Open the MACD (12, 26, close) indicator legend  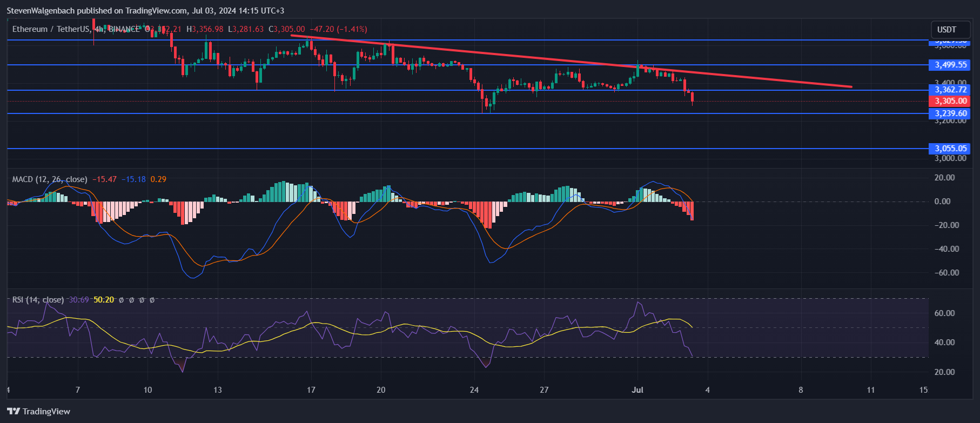(x=50, y=179)
